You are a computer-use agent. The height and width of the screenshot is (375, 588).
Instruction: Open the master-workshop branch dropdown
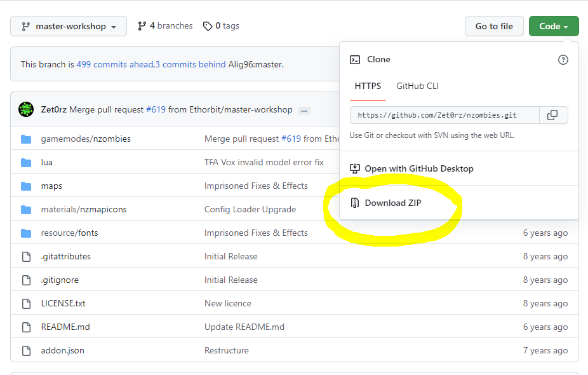tap(69, 27)
